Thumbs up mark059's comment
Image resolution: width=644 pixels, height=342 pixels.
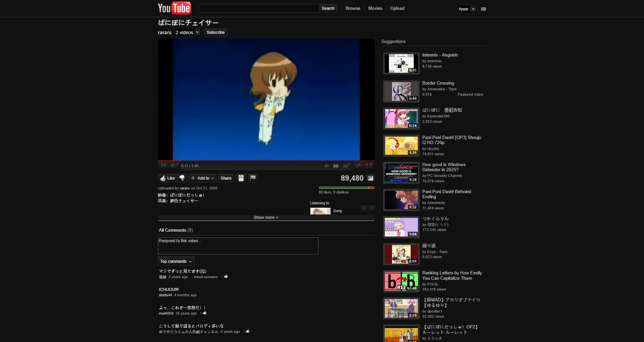pyautogui.click(x=205, y=313)
